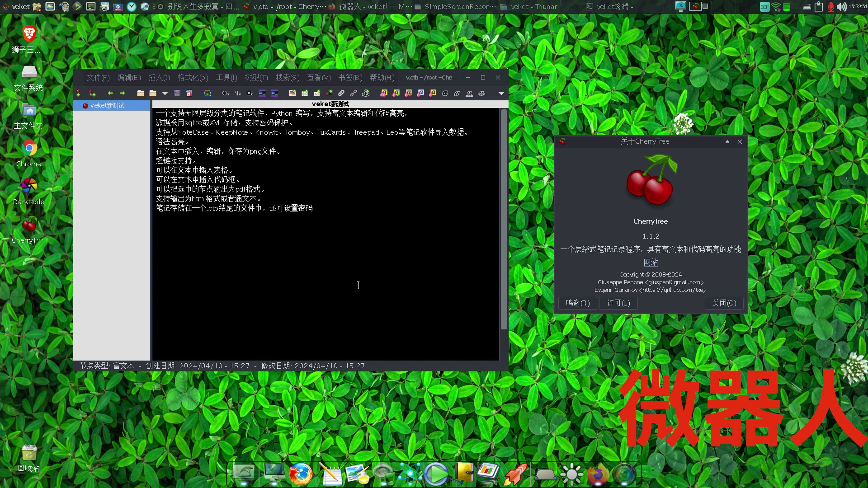Open the toolbar overflow dropdown on far right
868x488 pixels.
tap(501, 93)
